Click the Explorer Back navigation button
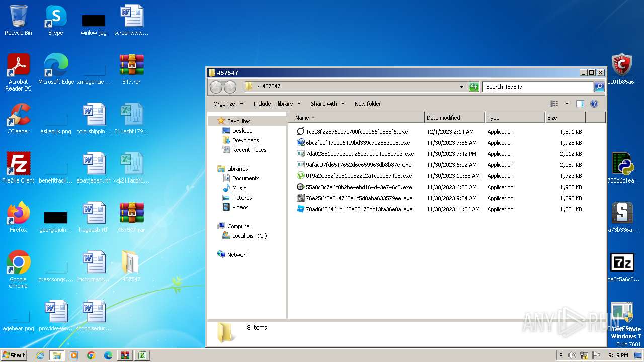 [x=216, y=87]
